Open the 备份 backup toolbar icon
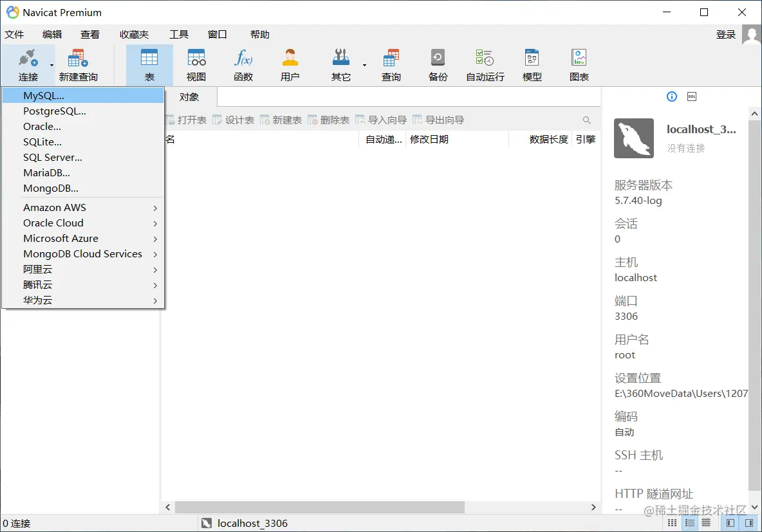This screenshot has height=532, width=762. (x=438, y=65)
